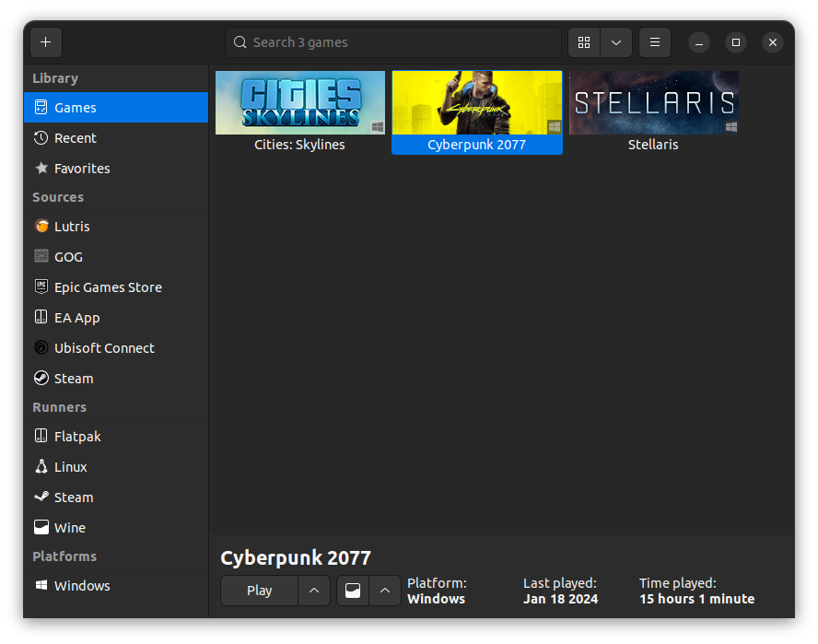Open the Recent library entry
Viewport: 818px width, 644px height.
(116, 138)
